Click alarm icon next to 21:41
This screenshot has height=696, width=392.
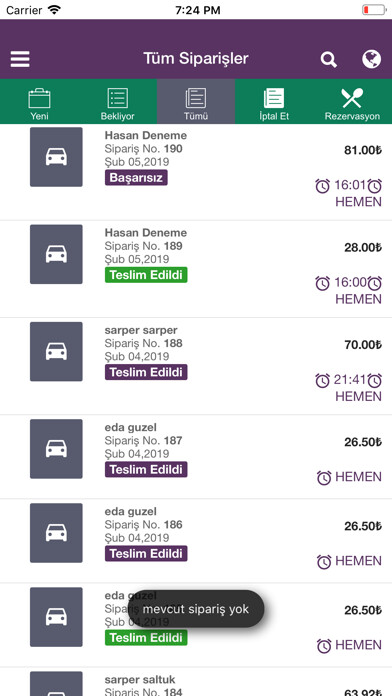click(x=323, y=380)
